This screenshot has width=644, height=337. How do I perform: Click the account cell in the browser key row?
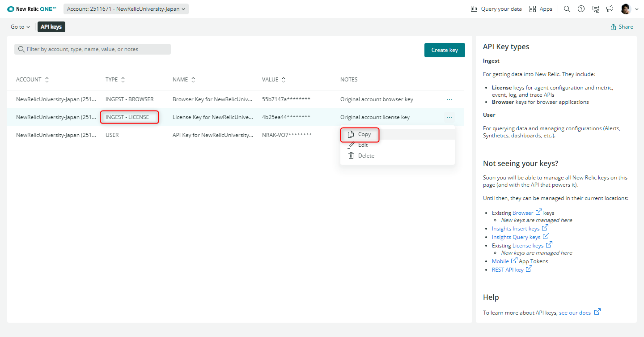[56, 99]
